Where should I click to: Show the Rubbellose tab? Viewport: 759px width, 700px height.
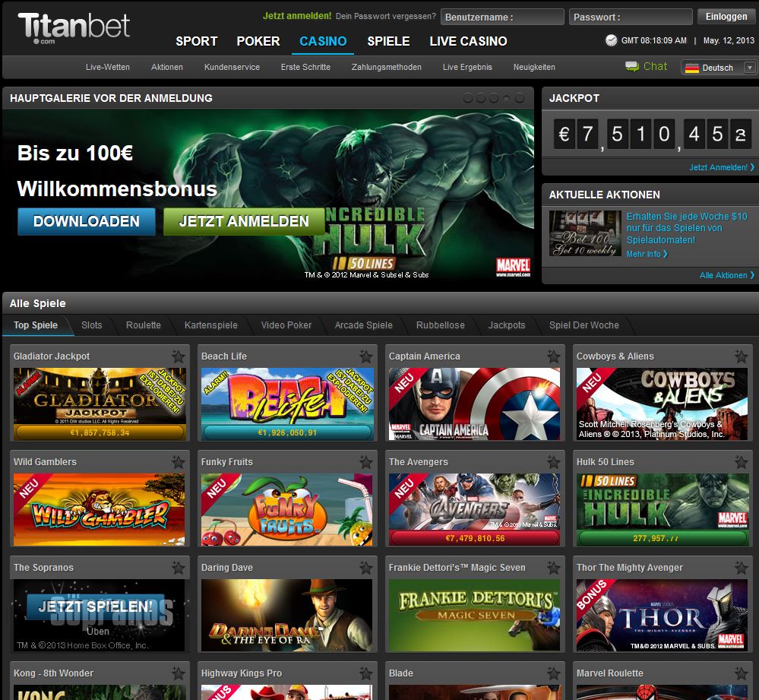(440, 325)
